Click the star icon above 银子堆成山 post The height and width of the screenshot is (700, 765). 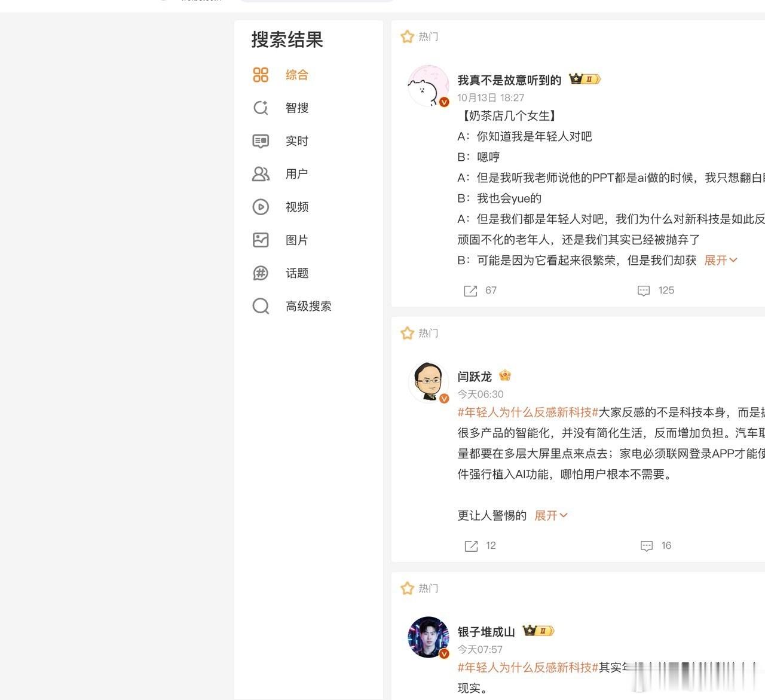click(408, 588)
